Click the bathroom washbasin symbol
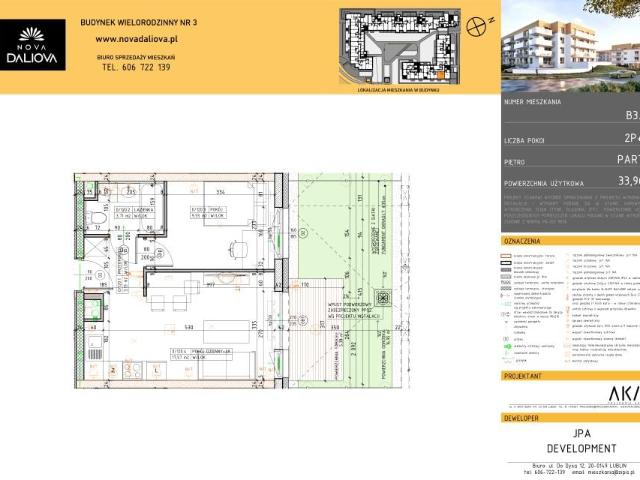The height and width of the screenshot is (480, 640). point(127,190)
